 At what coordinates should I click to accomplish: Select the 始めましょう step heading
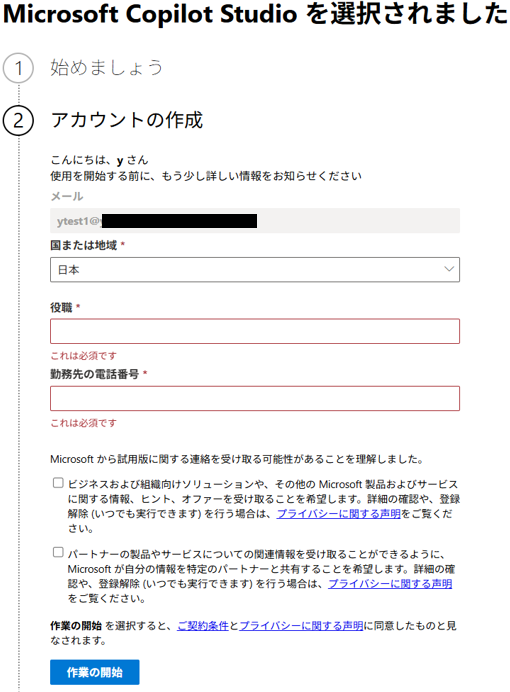pos(106,68)
